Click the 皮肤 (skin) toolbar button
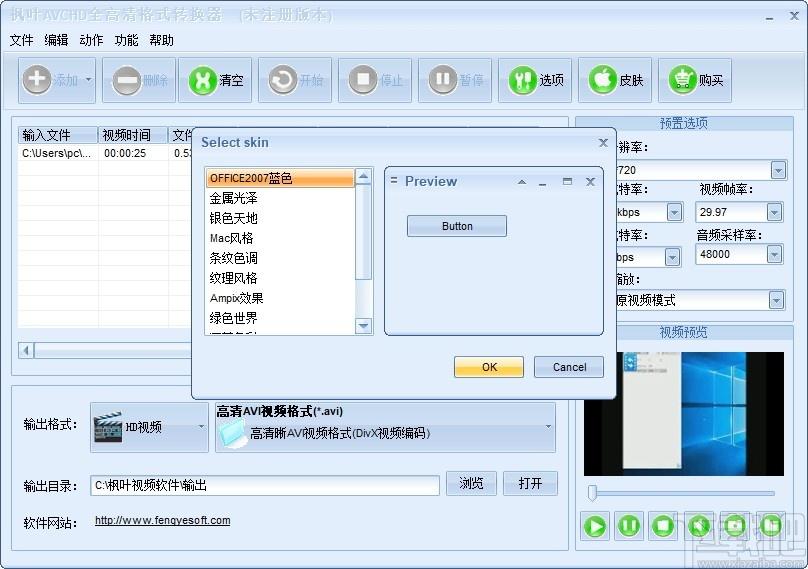Screen dimensions: 808x569 click(615, 80)
